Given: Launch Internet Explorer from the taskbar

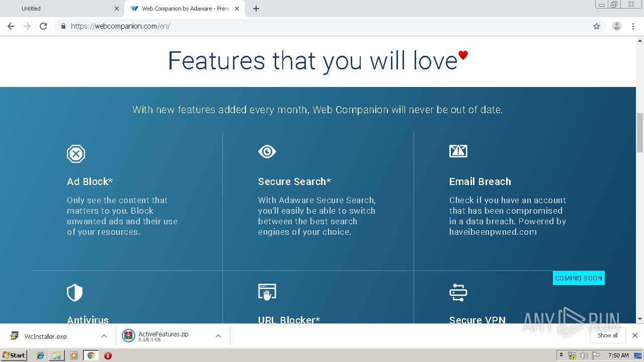Looking at the screenshot, I should (x=40, y=355).
